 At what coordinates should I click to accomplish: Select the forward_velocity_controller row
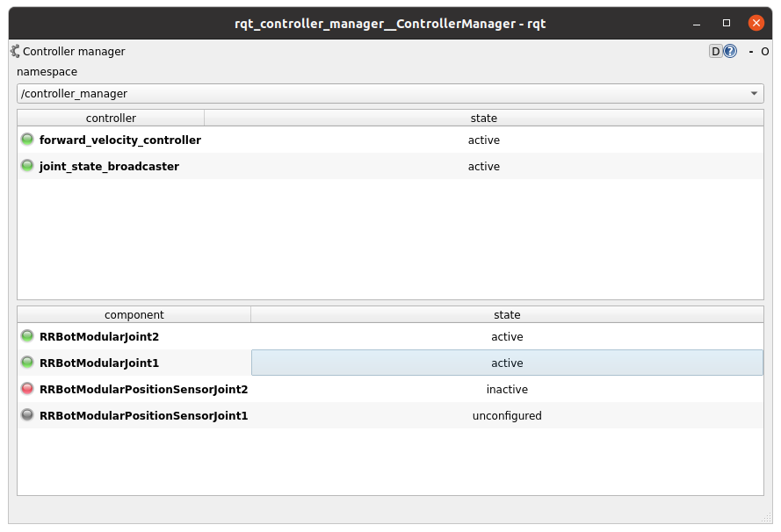tap(120, 139)
